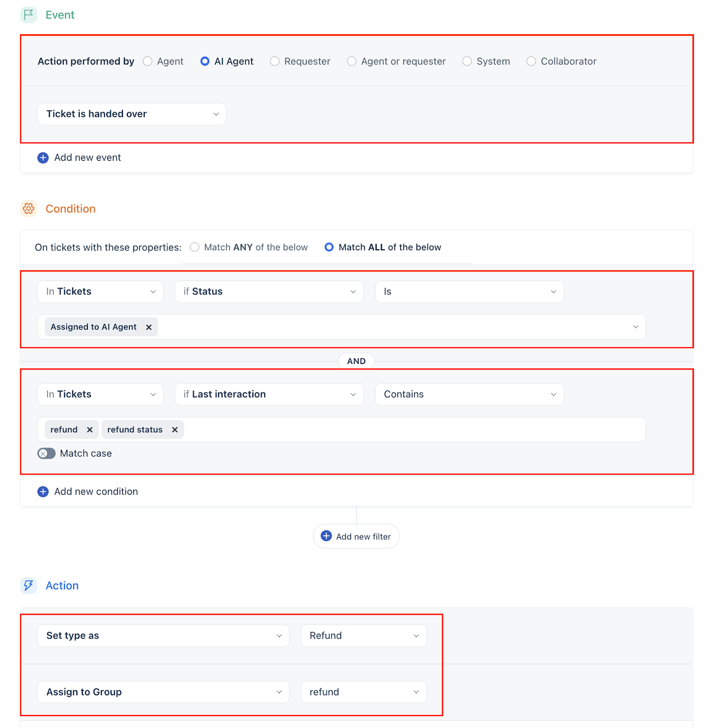This screenshot has height=728, width=709.
Task: Click the Add new event link
Action: 88,158
